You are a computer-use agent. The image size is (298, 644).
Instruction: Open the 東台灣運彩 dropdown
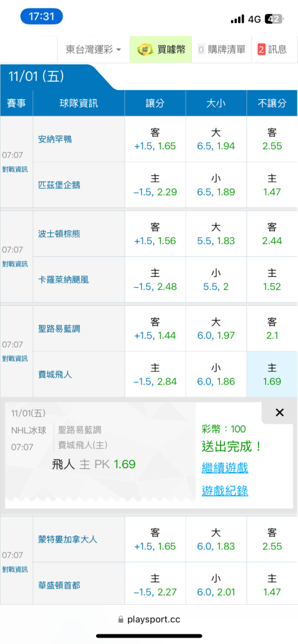[x=94, y=50]
